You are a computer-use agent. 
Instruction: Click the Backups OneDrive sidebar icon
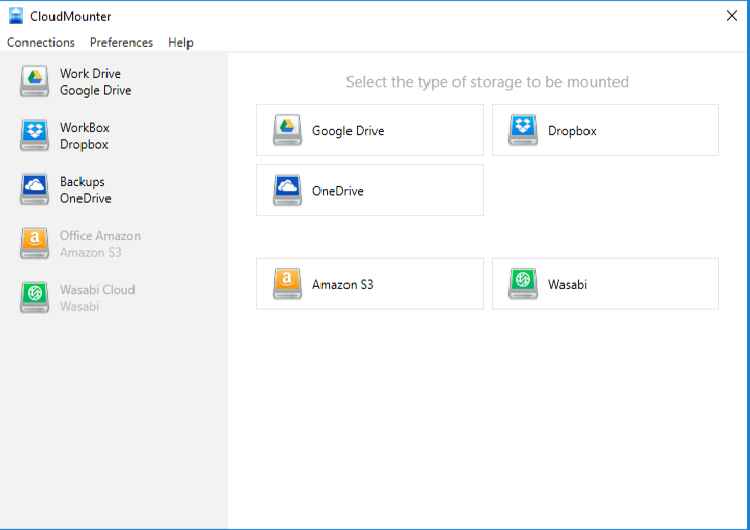tap(35, 190)
